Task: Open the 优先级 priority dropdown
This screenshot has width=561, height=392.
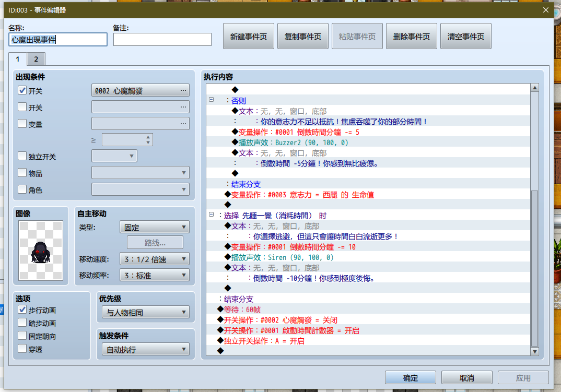Action: click(146, 312)
